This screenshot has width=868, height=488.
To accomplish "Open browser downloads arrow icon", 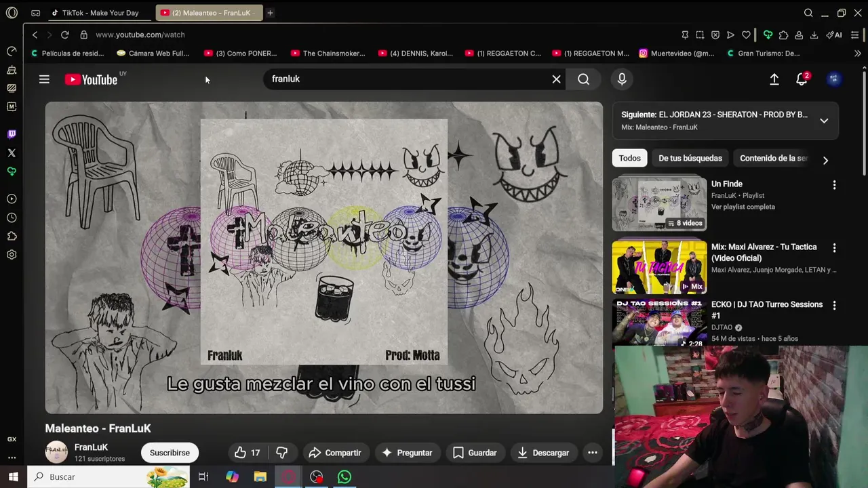I will (x=814, y=35).
